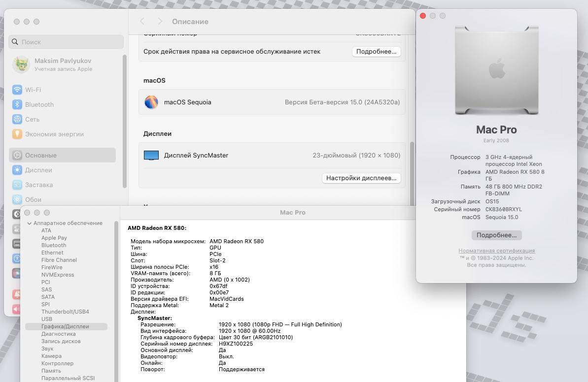Select USB in the hardware tree
Image resolution: width=588 pixels, height=382 pixels.
click(x=47, y=318)
